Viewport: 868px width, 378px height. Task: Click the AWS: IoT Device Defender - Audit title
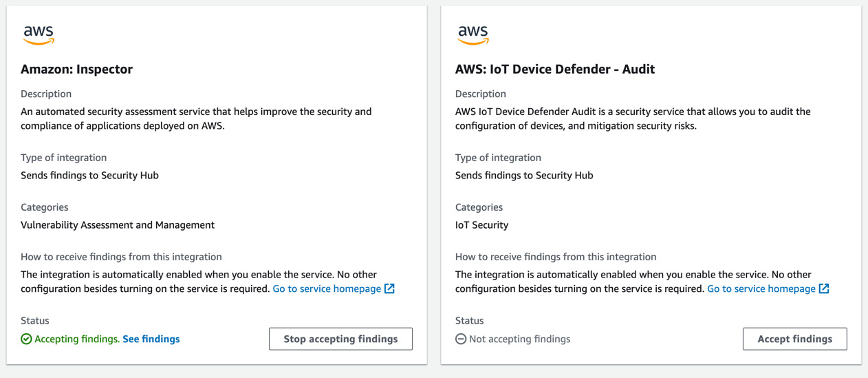(555, 69)
